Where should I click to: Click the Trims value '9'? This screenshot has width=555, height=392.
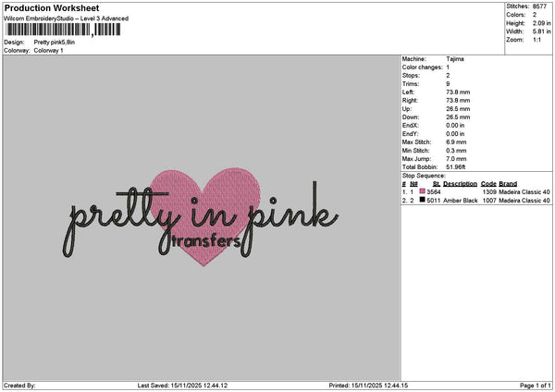tap(448, 84)
